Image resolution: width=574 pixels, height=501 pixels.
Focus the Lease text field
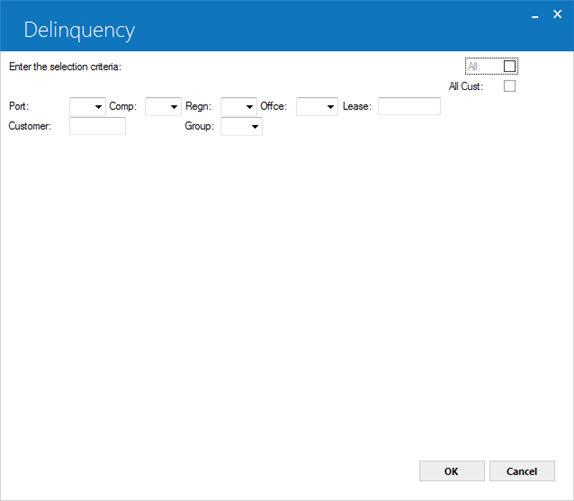[x=409, y=106]
